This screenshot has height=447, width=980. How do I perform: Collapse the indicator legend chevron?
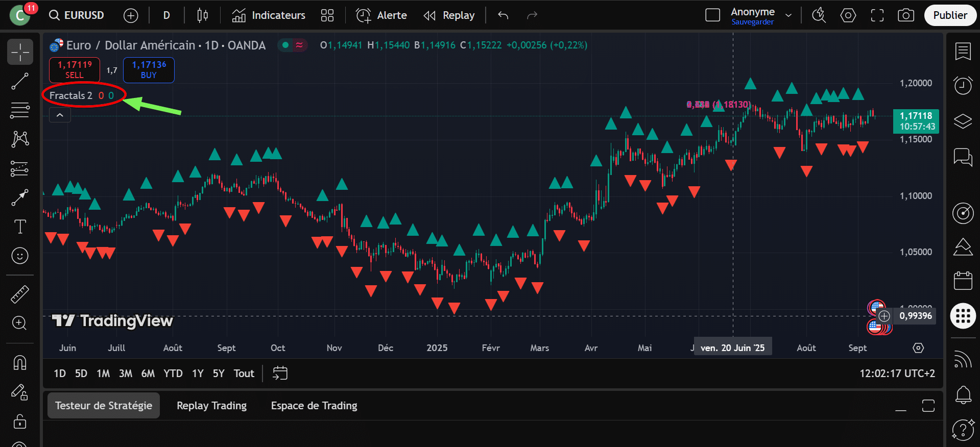tap(60, 115)
